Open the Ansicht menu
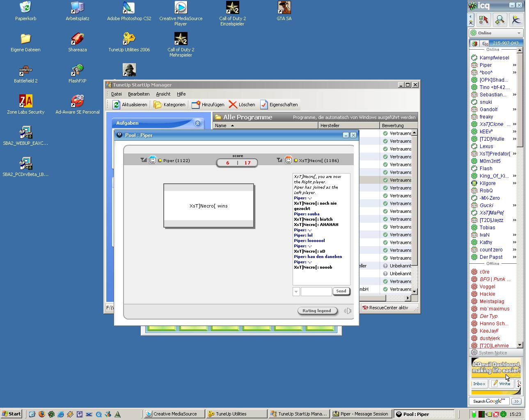This screenshot has width=529, height=420. tap(163, 94)
